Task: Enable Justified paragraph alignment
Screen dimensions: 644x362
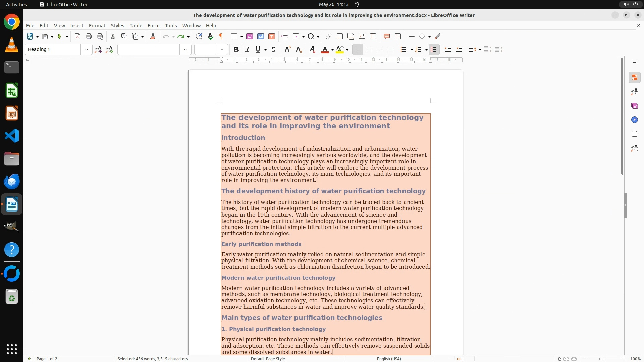Action: click(x=391, y=50)
